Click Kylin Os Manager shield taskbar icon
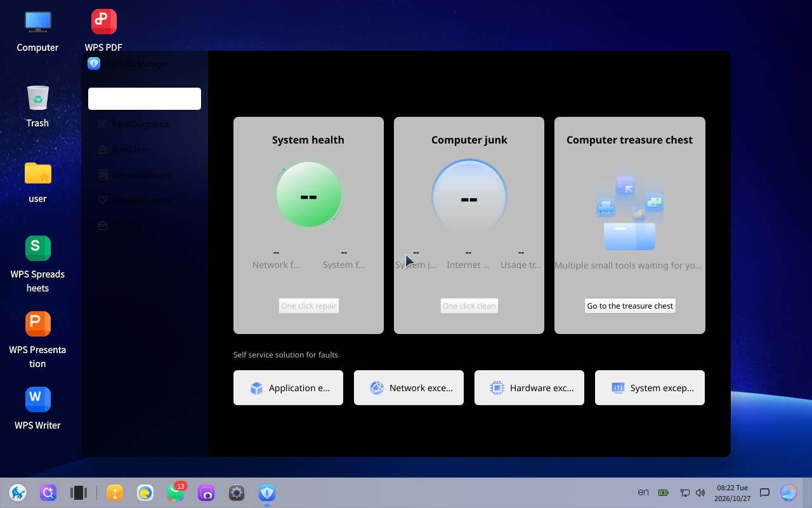The image size is (812, 508). (x=267, y=492)
